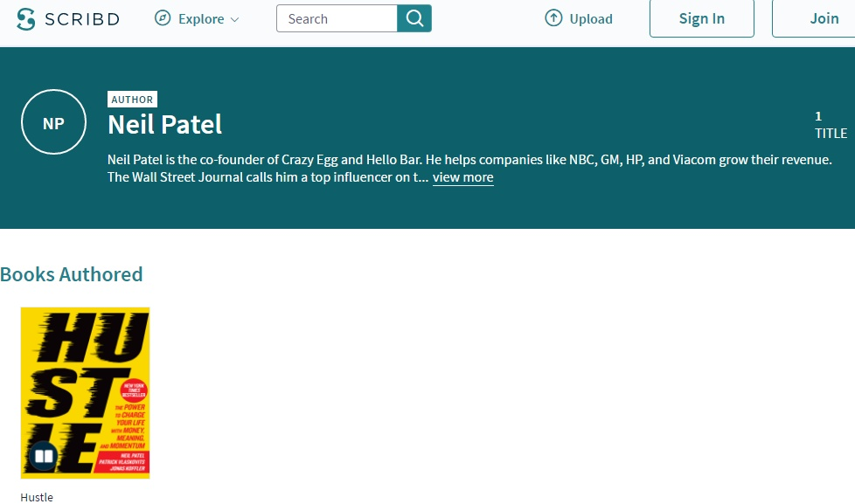Click the Join button
Screen dimensions: 855x504
814,18
